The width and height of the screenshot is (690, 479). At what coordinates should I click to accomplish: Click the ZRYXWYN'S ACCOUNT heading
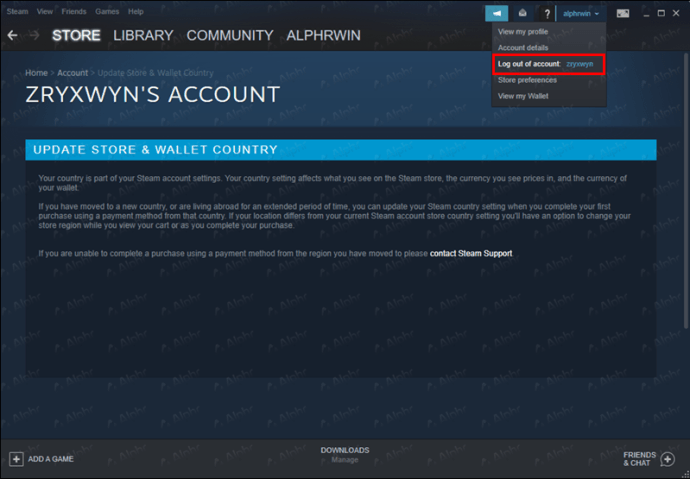point(153,94)
